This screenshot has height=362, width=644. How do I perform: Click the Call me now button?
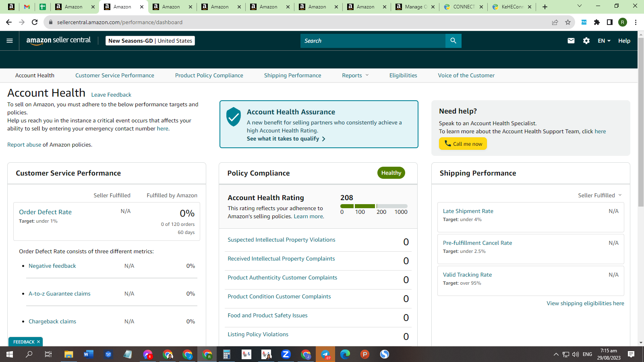pos(463,144)
